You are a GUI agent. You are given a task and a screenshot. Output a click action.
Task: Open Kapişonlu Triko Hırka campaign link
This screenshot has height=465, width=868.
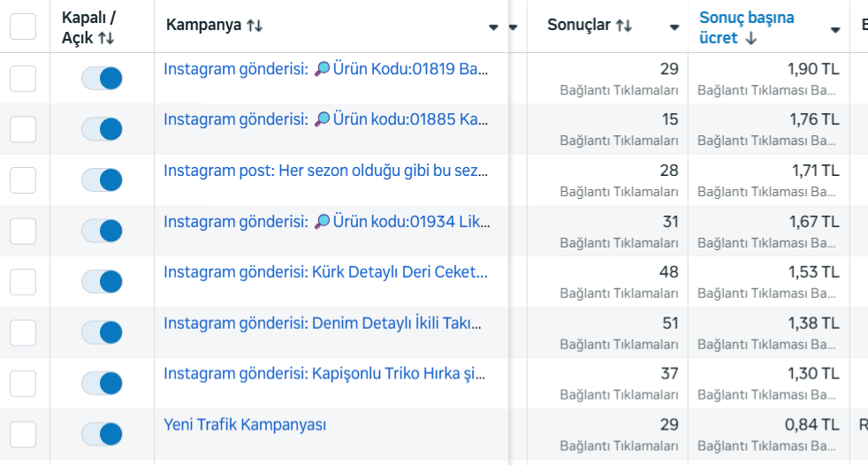click(x=324, y=374)
